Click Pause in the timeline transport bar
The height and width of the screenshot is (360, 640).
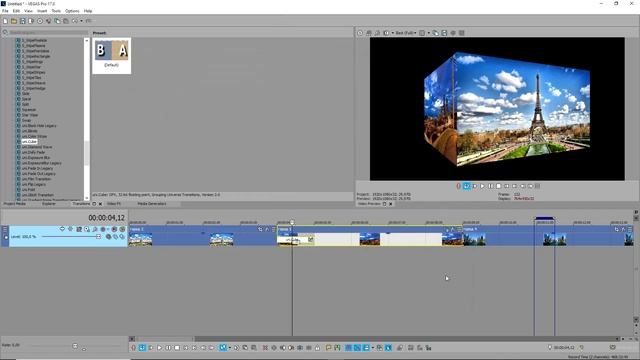click(168, 348)
